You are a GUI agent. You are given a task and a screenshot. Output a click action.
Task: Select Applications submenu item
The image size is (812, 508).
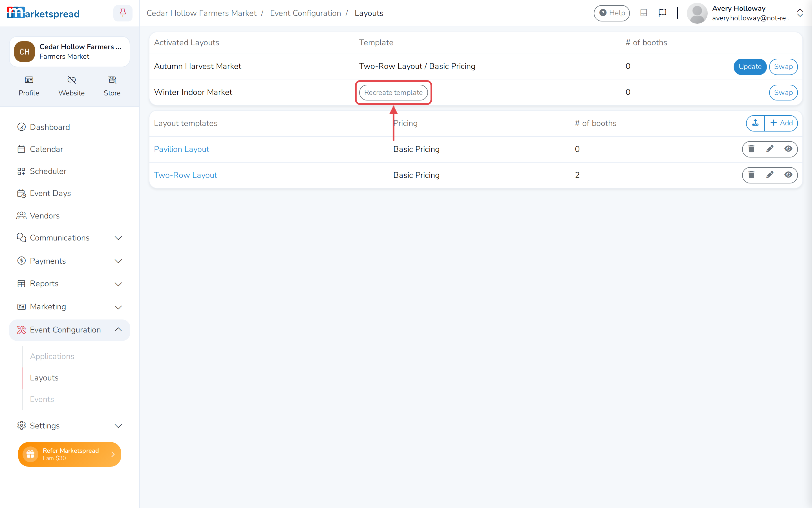(52, 356)
